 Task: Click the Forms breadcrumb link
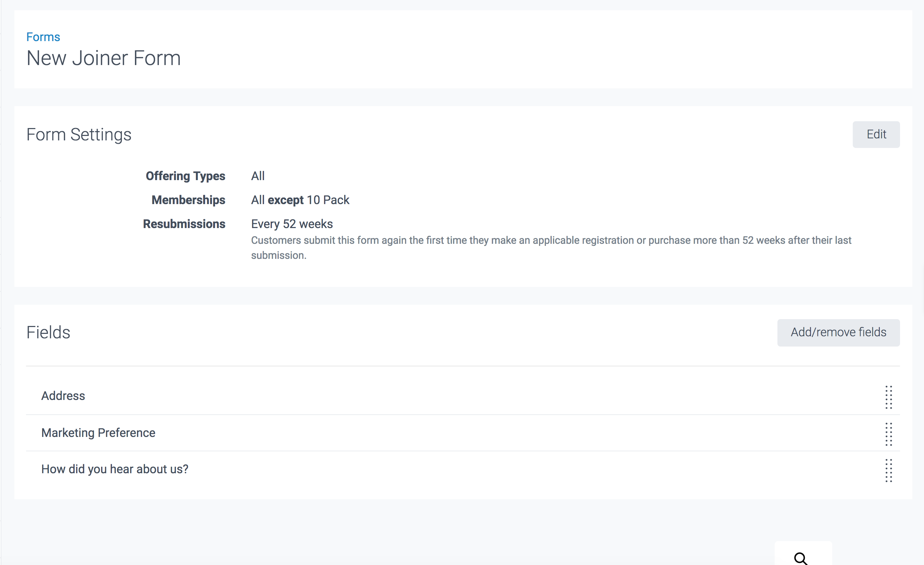43,37
